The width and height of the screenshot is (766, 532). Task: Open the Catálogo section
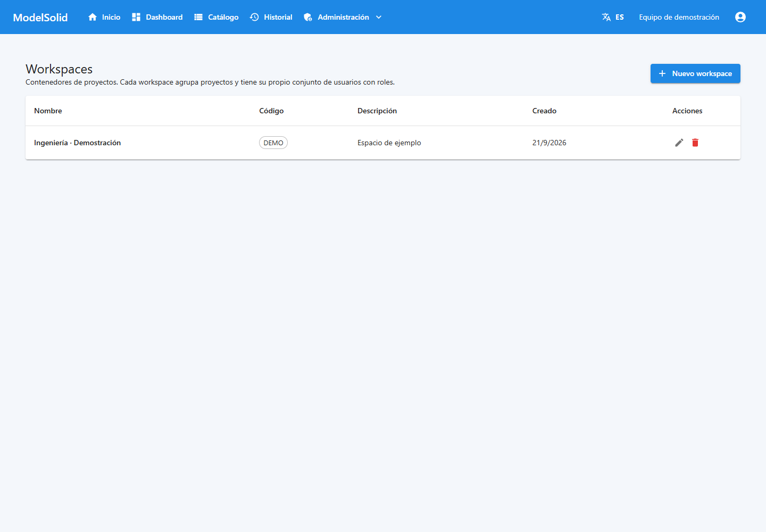[217, 17]
